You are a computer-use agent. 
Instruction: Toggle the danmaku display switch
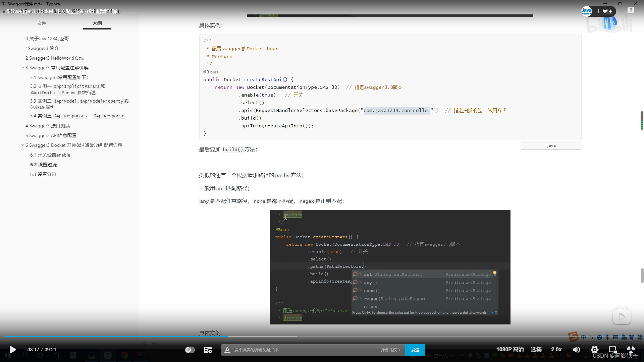click(190, 350)
